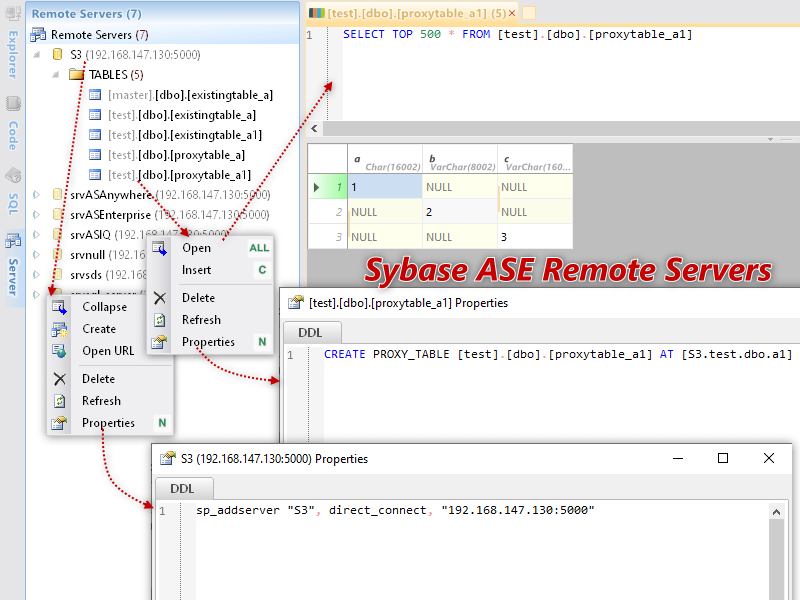Close the [test].[dbo].[proxytable_a1] (5) query tab

[512, 13]
